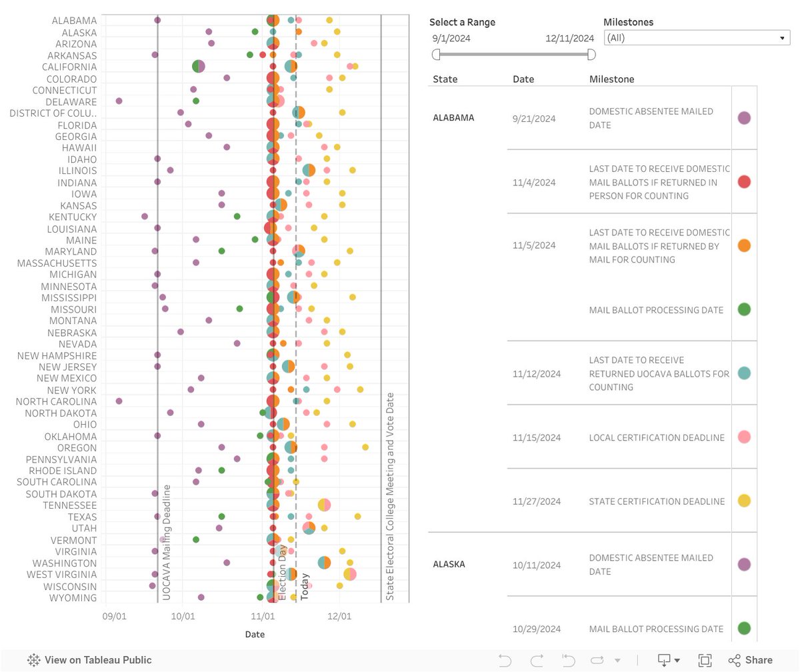
Task: Click the revert icon in bottom toolbar
Action: point(568,660)
